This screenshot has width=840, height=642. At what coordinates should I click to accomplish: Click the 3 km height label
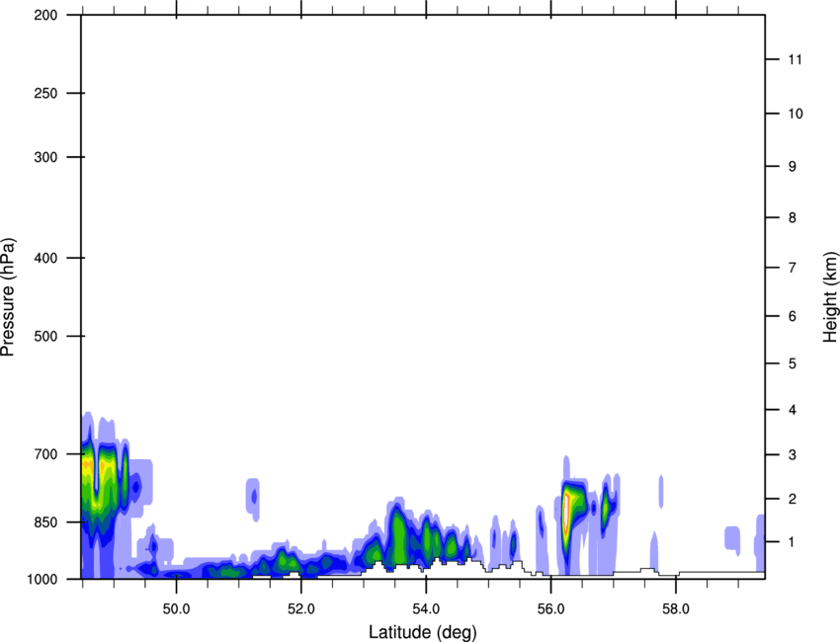click(793, 455)
